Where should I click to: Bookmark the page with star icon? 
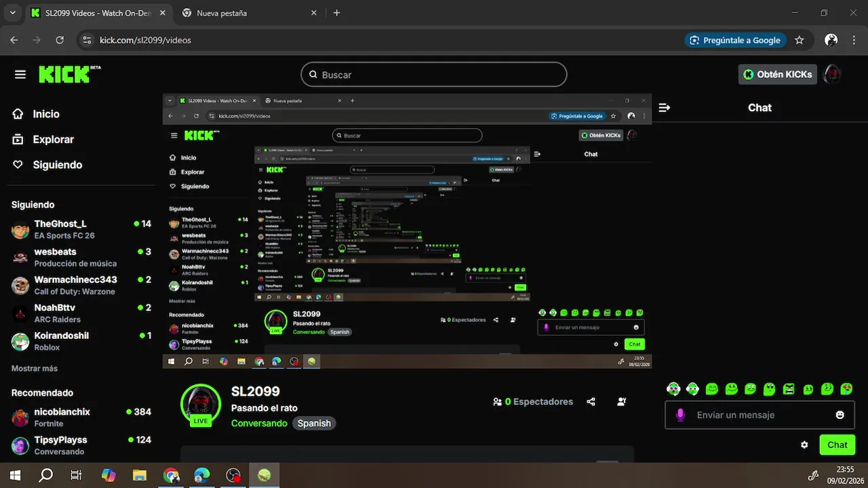[800, 40]
